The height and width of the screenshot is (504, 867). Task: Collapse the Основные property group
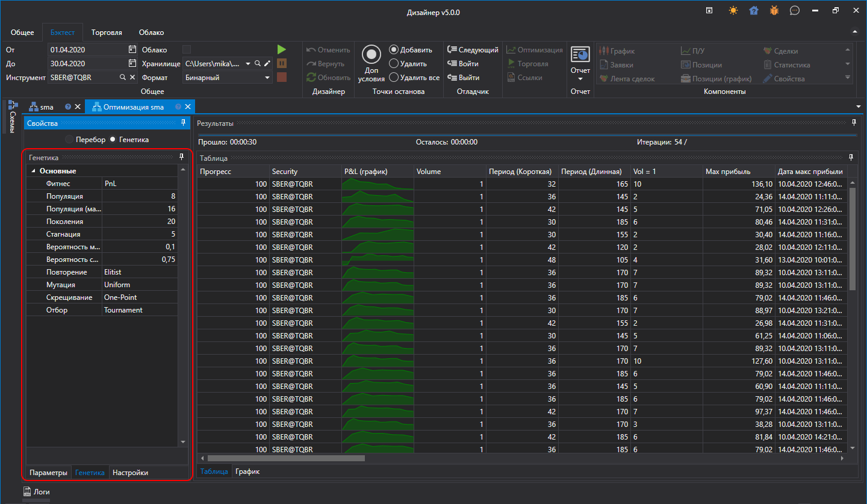pos(34,171)
